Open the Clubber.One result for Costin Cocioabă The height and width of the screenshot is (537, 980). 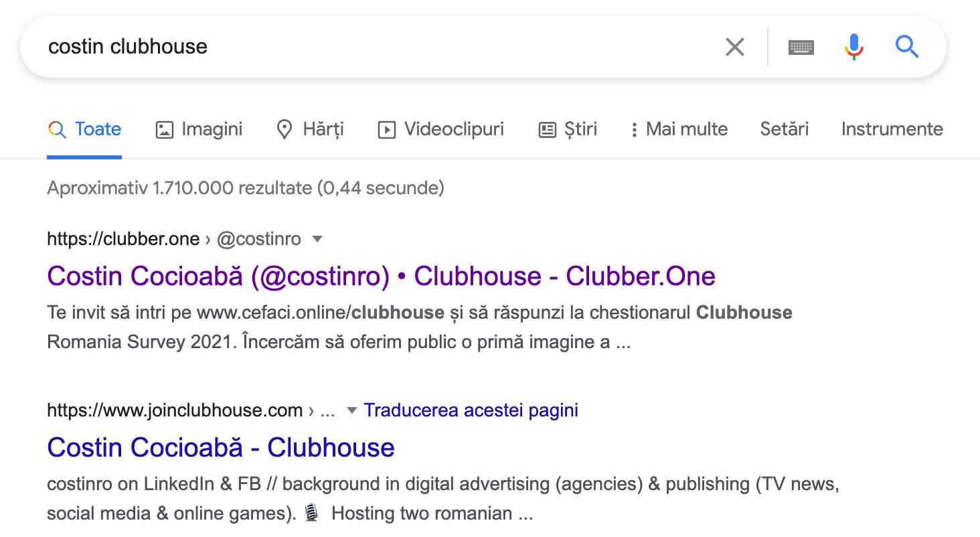381,276
